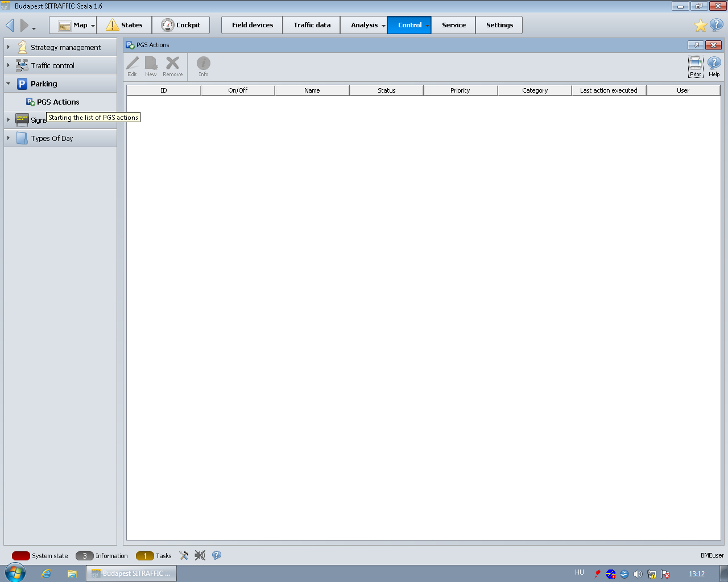Click the Remove X tool

[172, 66]
